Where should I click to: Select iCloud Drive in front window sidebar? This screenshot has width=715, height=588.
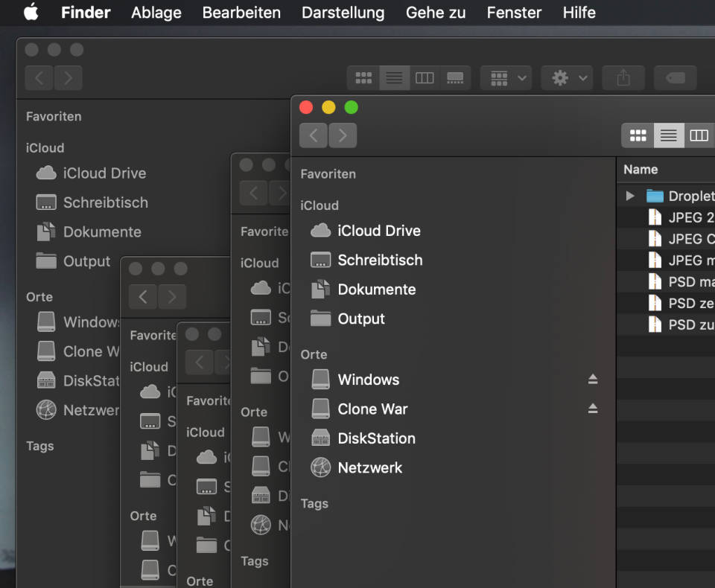pos(365,231)
